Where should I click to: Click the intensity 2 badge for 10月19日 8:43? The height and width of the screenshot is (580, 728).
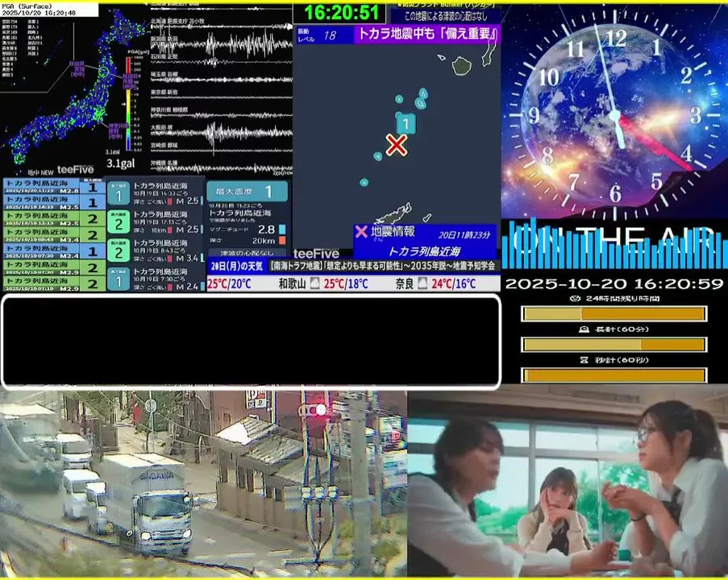coord(119,251)
